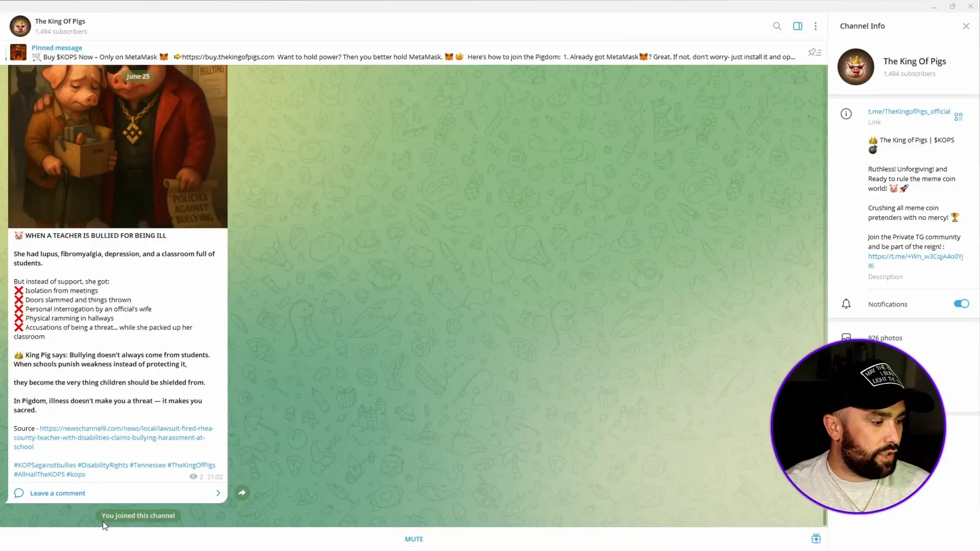Open the gift icon in bottom bar
This screenshot has width=980, height=551.
816,539
